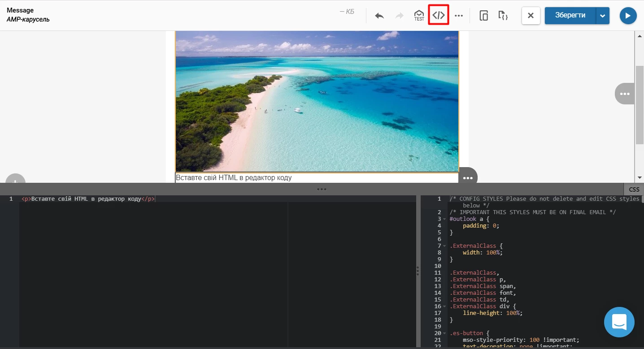Image resolution: width=644 pixels, height=349 pixels.
Task: Close the editor with X button
Action: pyautogui.click(x=531, y=16)
